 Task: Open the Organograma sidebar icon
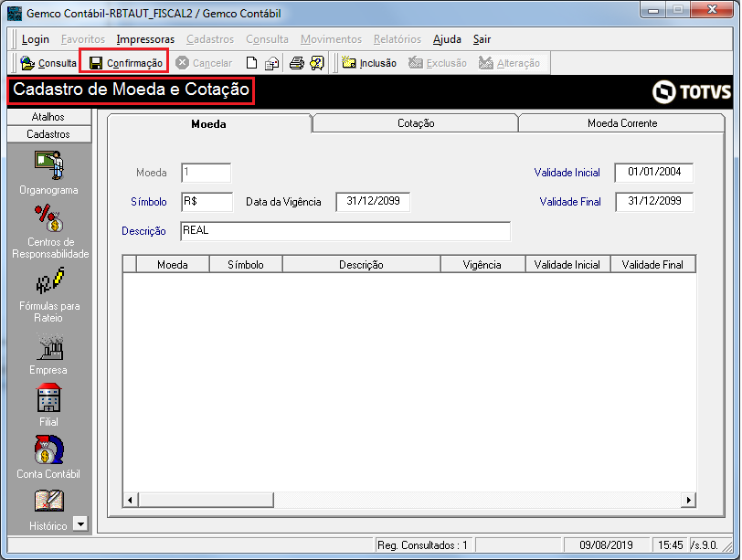[48, 165]
